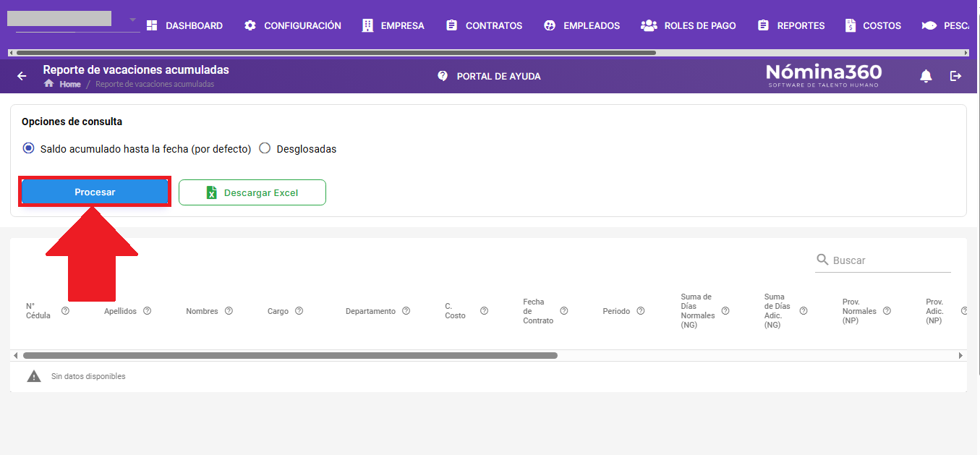Viewport: 980px width, 455px height.
Task: Open the REPORTES menu
Action: (x=791, y=25)
